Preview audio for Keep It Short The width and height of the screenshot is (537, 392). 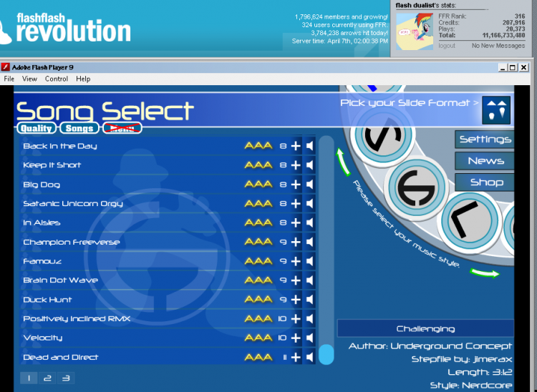coord(309,165)
